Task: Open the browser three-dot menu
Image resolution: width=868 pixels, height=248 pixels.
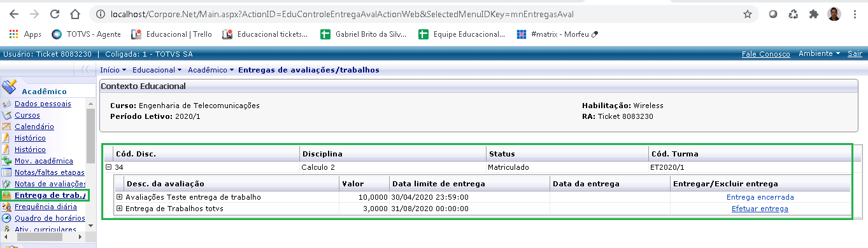Action: point(855,13)
